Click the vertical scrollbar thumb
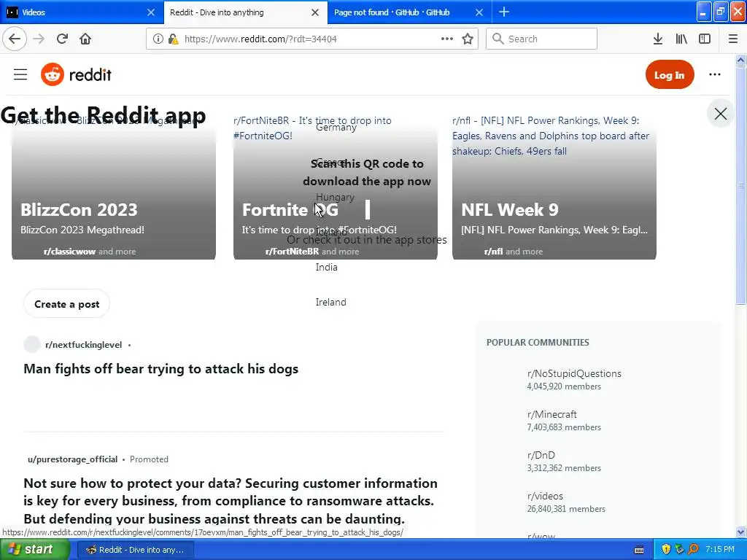747x560 pixels. (x=740, y=184)
